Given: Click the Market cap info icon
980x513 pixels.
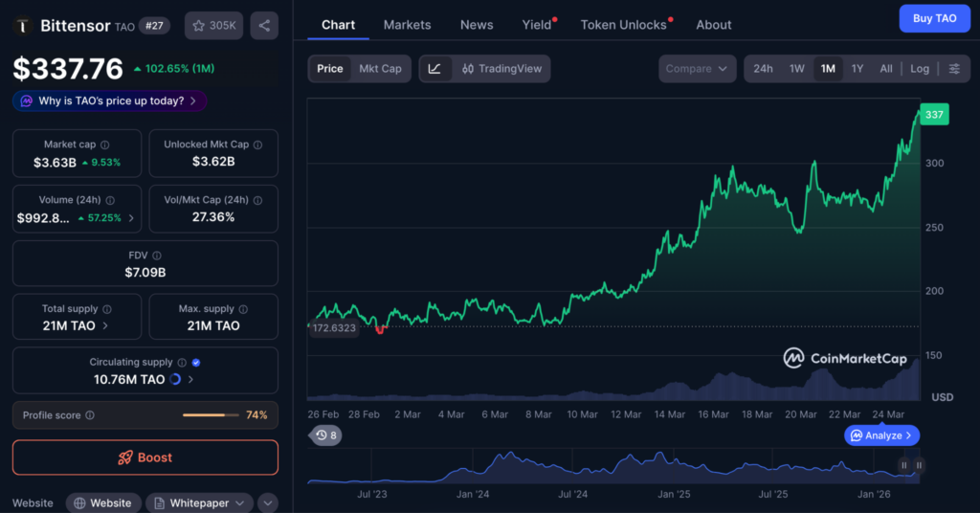Looking at the screenshot, I should pos(104,145).
